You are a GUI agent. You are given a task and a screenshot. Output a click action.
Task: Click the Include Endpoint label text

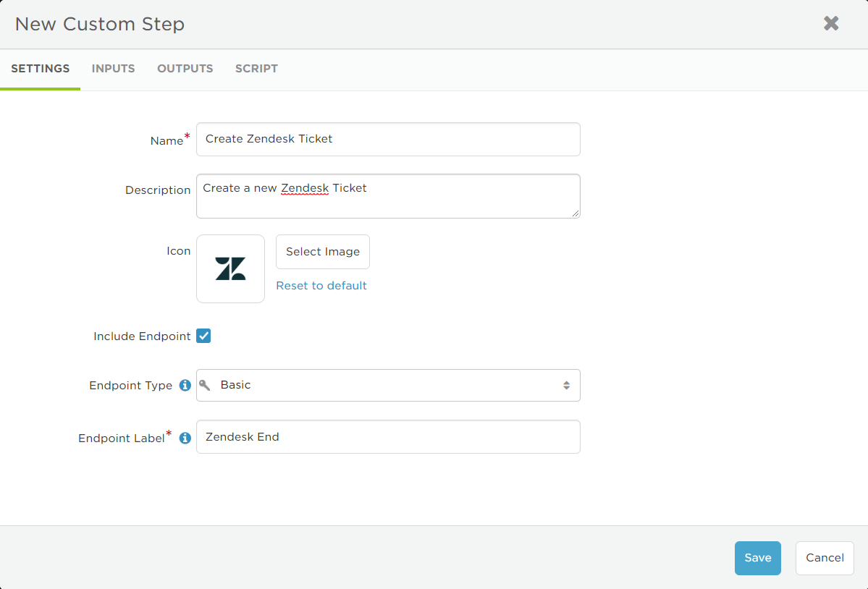tap(142, 336)
